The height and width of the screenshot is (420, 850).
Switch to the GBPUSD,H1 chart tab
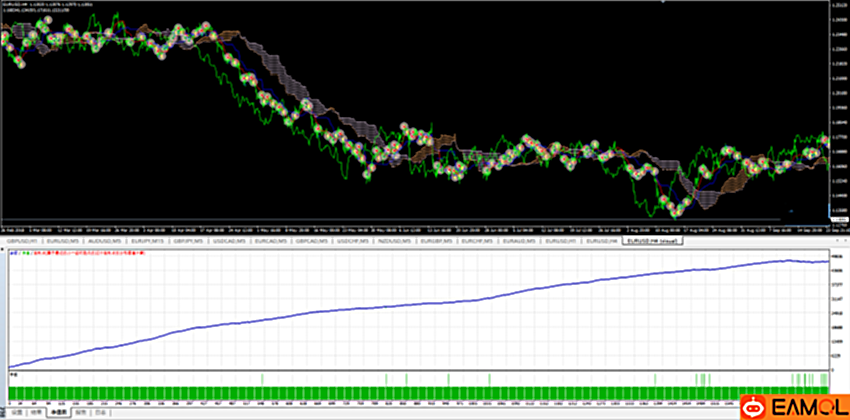(20, 242)
